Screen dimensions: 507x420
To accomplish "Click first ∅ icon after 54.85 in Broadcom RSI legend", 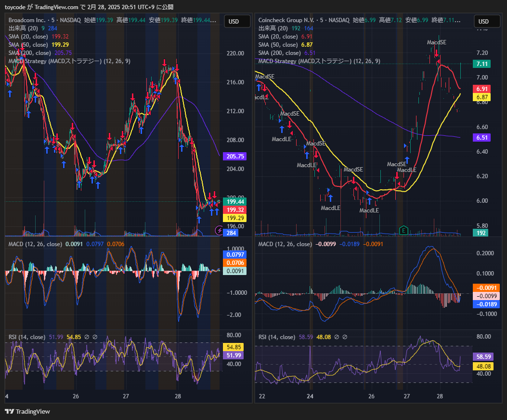I will [87, 337].
